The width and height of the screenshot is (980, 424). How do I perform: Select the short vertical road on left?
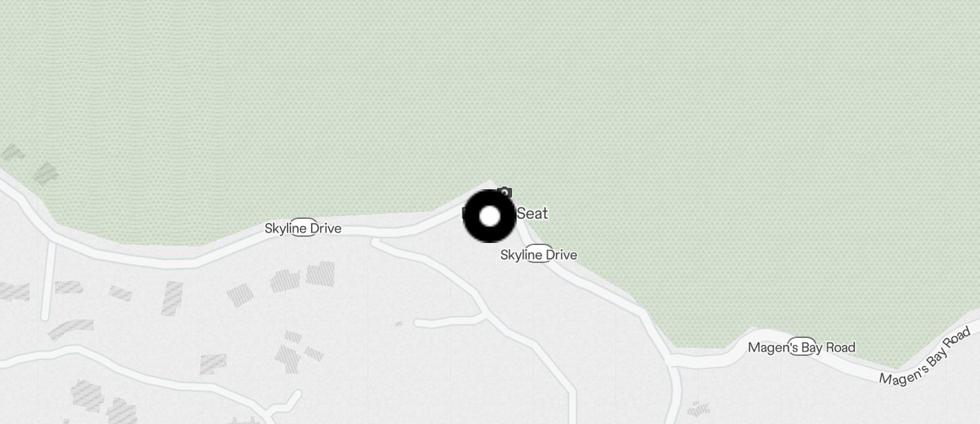point(48,280)
